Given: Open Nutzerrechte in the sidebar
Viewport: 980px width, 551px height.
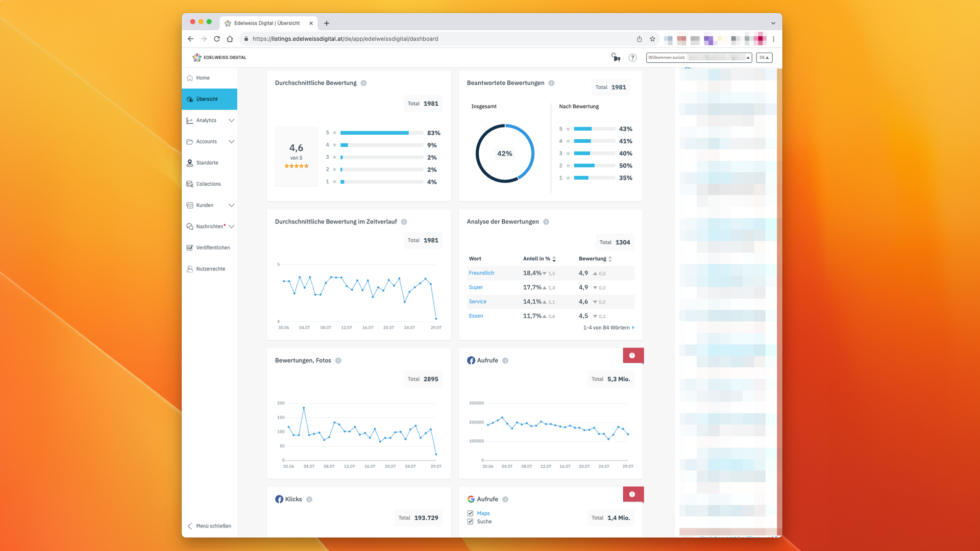Looking at the screenshot, I should (209, 269).
